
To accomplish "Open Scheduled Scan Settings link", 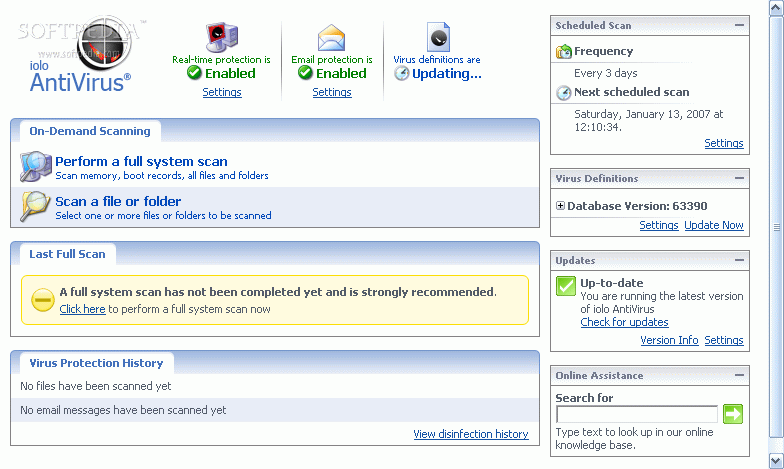I will (x=724, y=143).
